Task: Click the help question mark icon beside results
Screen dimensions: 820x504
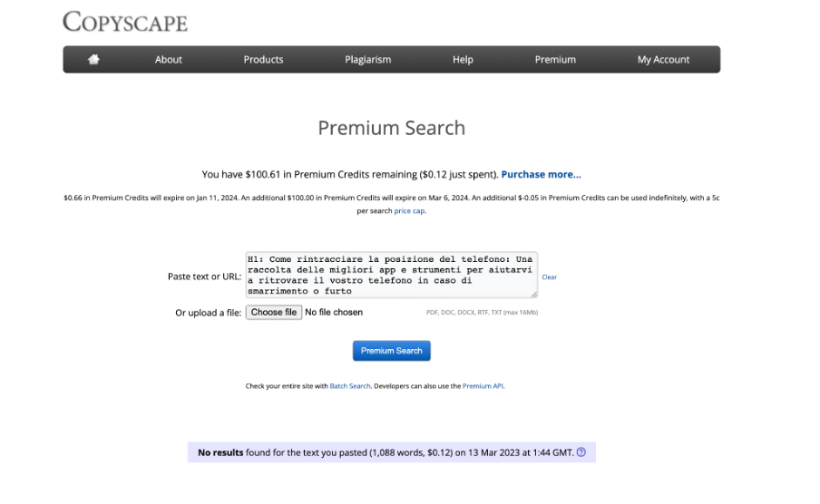Action: click(x=581, y=452)
